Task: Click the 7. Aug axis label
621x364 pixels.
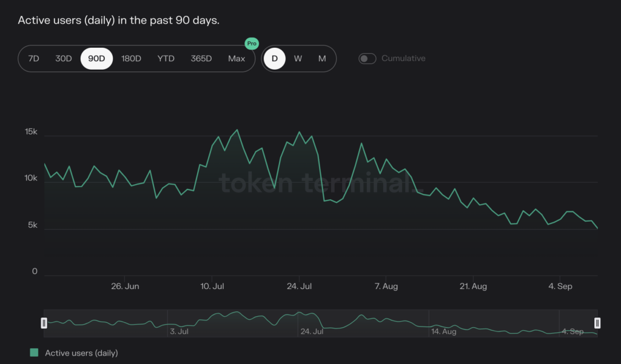Action: coord(386,286)
